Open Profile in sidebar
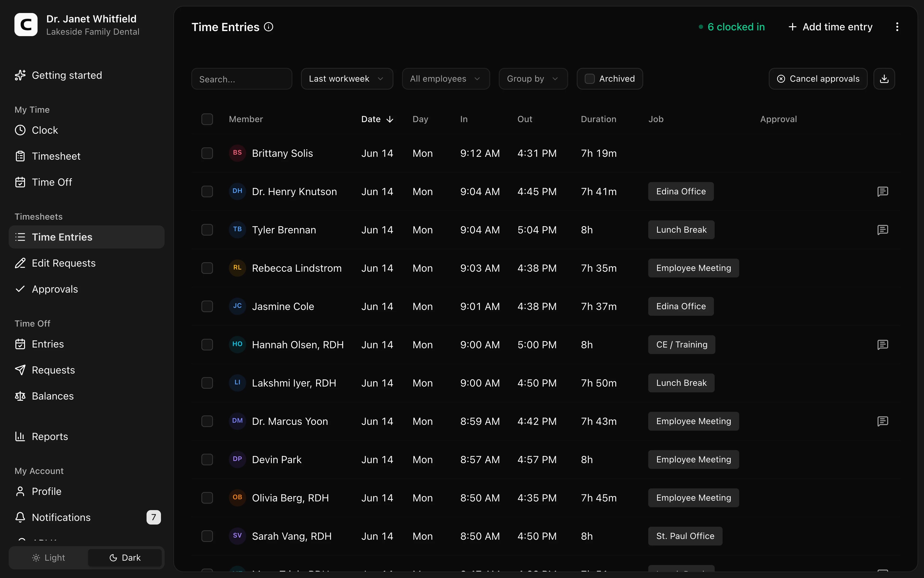 click(86, 491)
